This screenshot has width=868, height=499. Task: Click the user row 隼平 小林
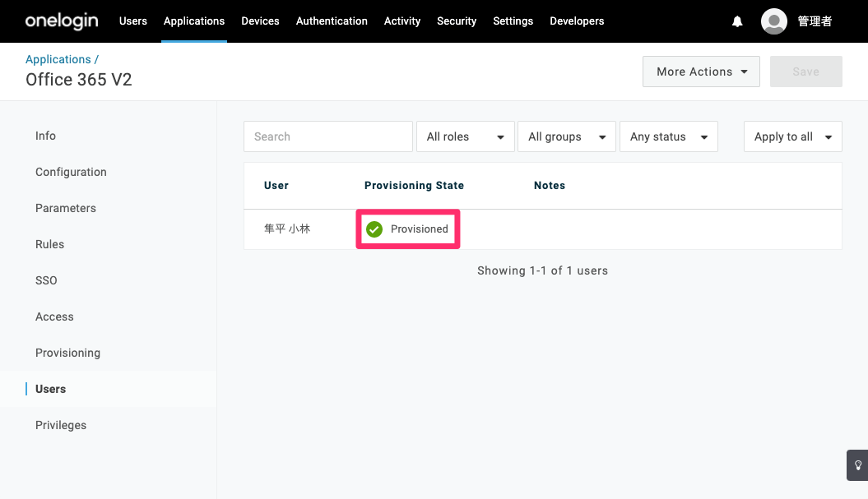coord(542,229)
